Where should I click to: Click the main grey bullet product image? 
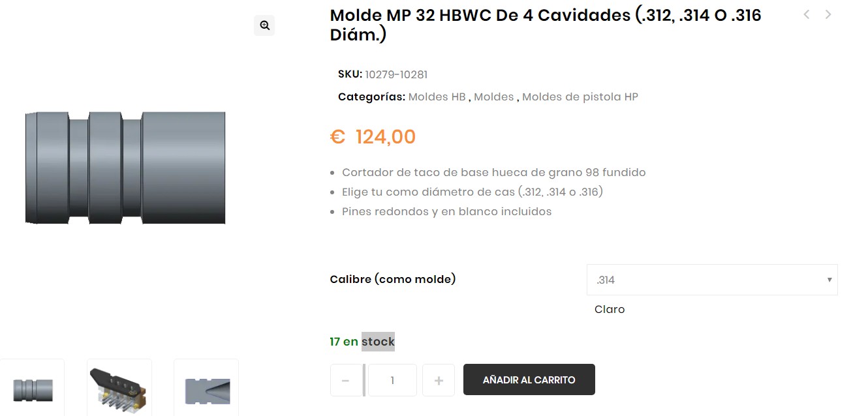126,168
